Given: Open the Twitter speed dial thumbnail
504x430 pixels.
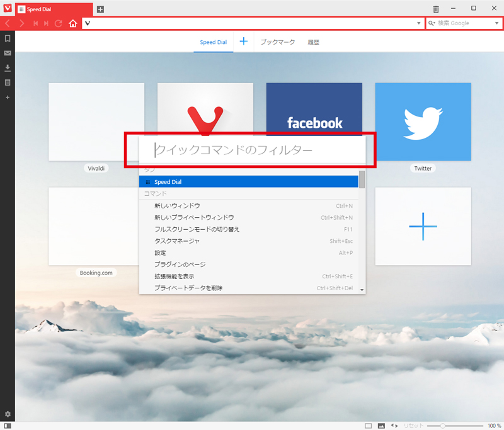Looking at the screenshot, I should [423, 122].
